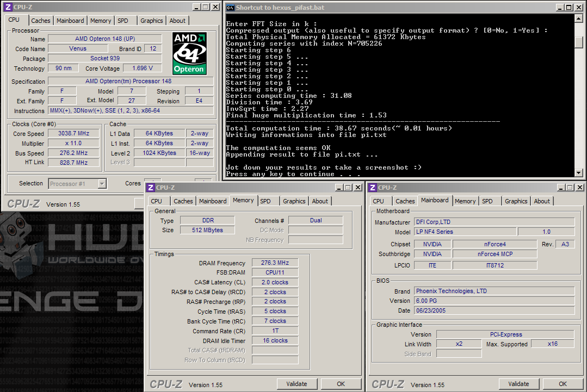Click the Channels # value Dual

316,220
